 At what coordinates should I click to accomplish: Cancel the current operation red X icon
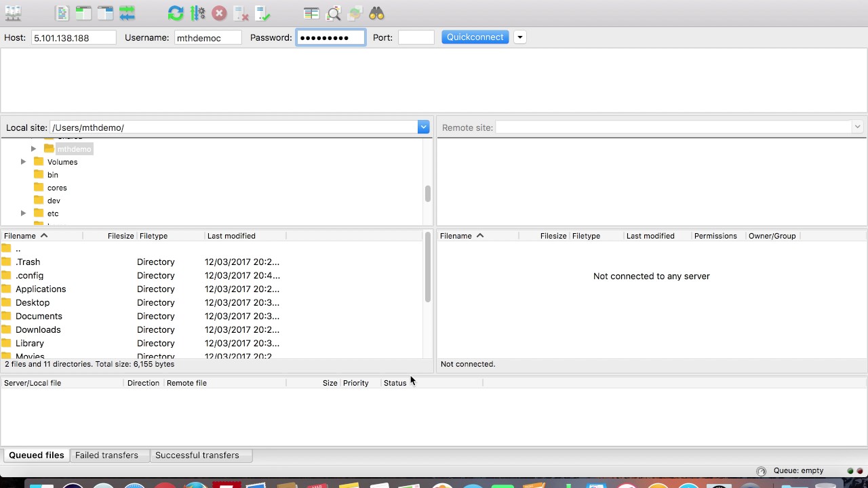pos(219,13)
